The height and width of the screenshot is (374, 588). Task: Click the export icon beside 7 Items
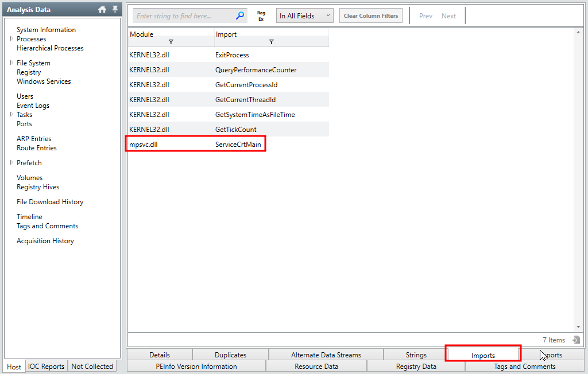575,340
